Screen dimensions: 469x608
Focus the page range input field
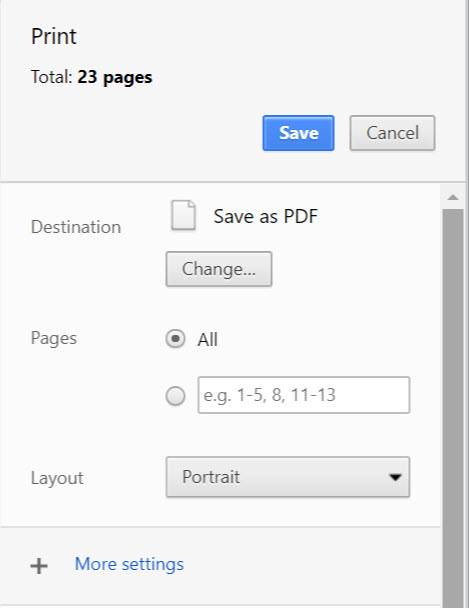tap(303, 395)
